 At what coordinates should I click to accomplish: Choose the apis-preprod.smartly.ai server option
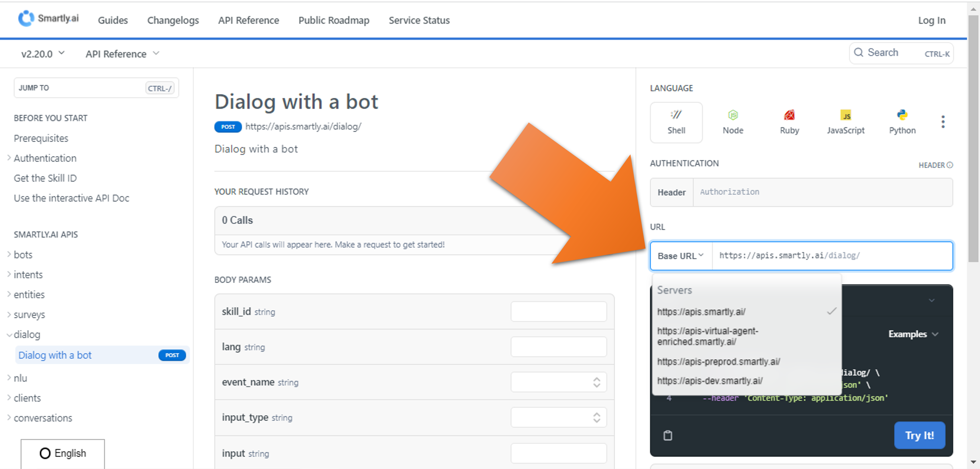718,361
